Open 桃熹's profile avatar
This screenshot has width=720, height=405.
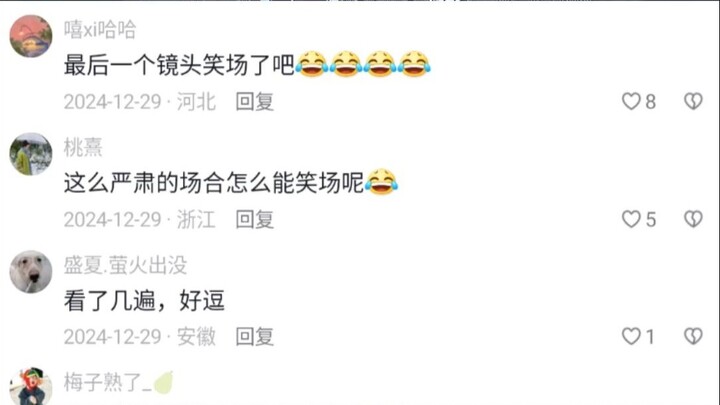[31, 154]
